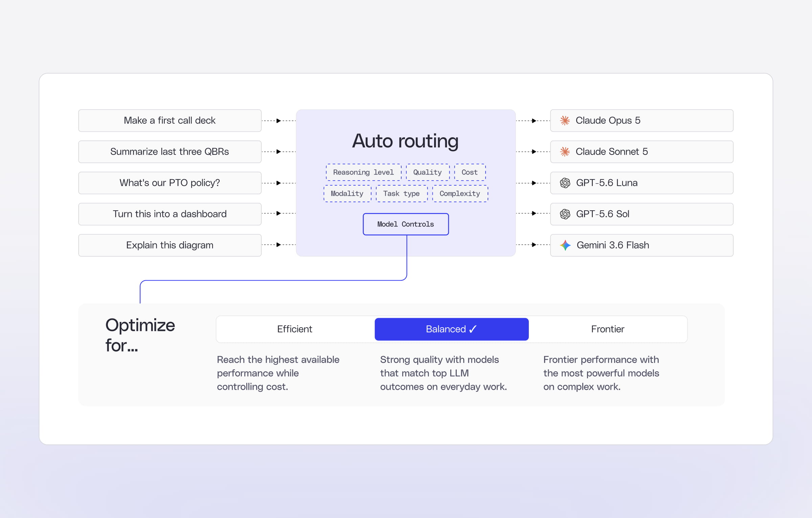
Task: Select the 'Explain this diagram' prompt
Action: [170, 245]
